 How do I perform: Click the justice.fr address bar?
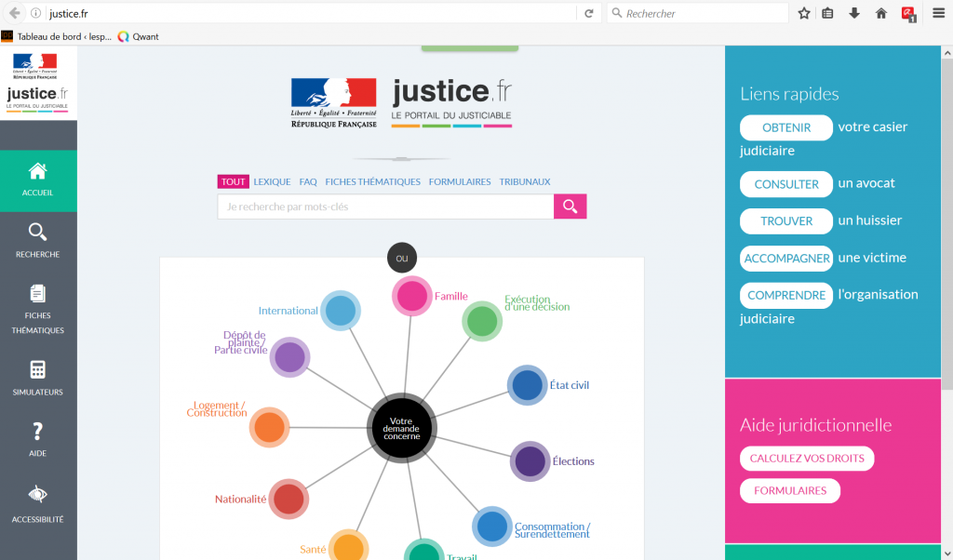tap(310, 13)
